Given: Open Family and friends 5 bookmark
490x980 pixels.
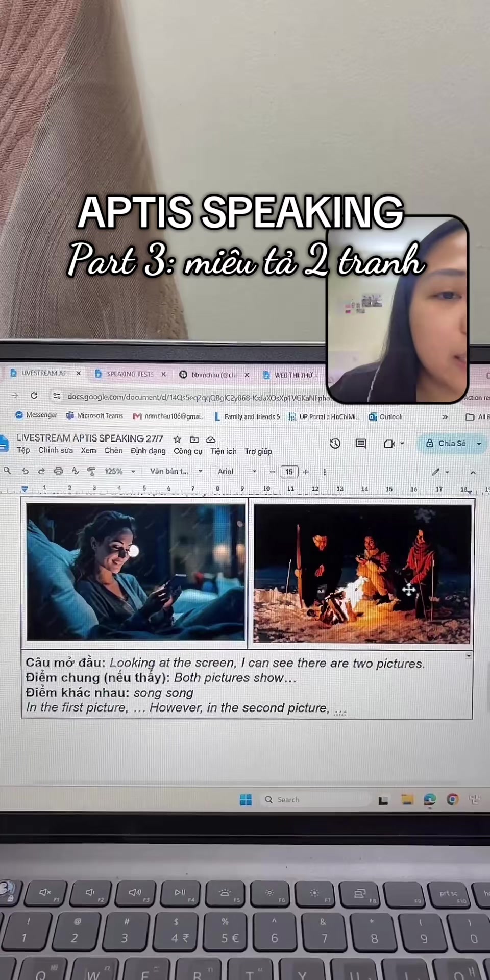Looking at the screenshot, I should 247,416.
